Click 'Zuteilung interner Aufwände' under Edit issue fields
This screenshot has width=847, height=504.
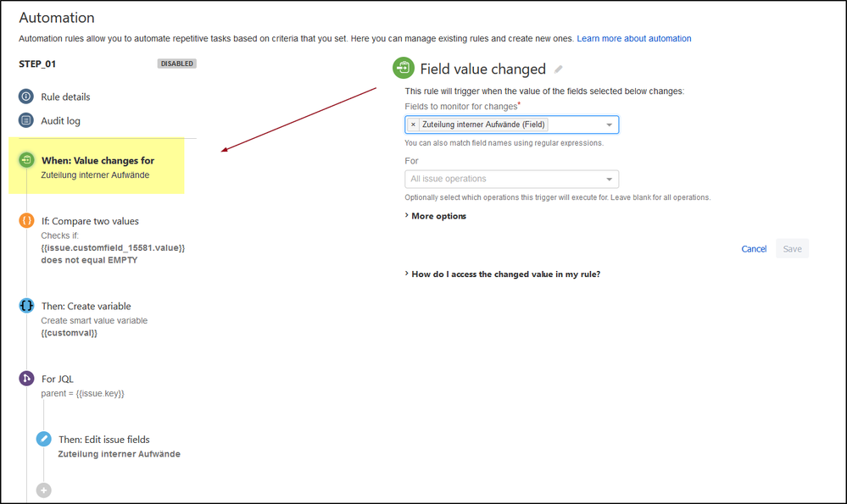point(120,454)
